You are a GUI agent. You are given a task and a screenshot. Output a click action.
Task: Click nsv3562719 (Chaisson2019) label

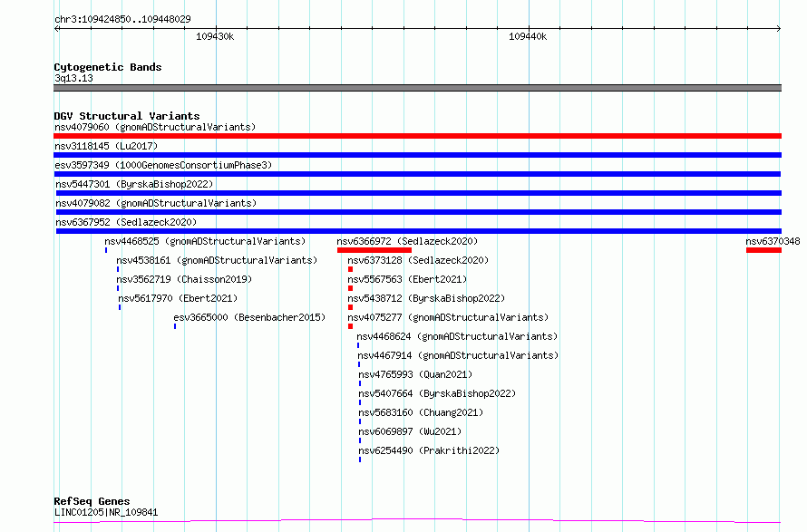pyautogui.click(x=184, y=279)
